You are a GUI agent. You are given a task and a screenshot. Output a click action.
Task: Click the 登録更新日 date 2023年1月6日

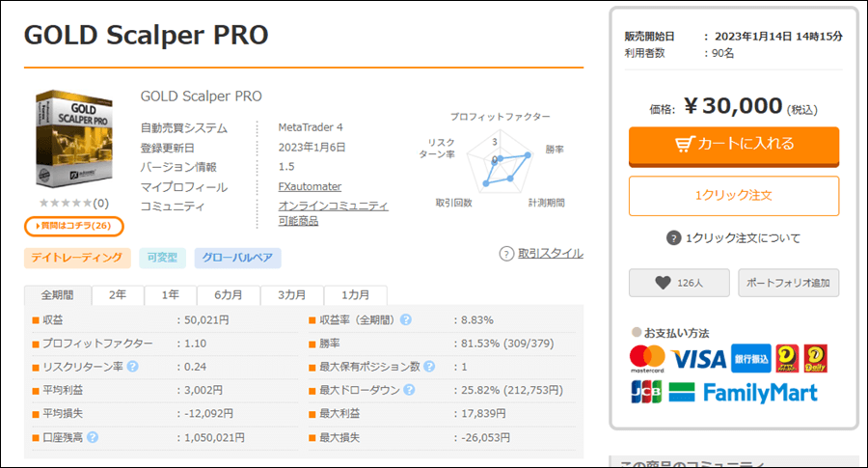[312, 148]
